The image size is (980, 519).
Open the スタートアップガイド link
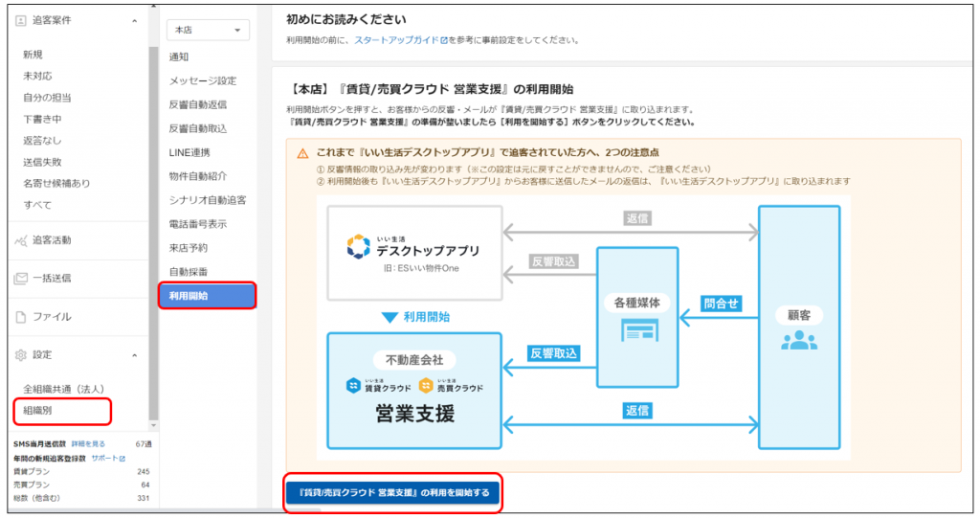[397, 40]
